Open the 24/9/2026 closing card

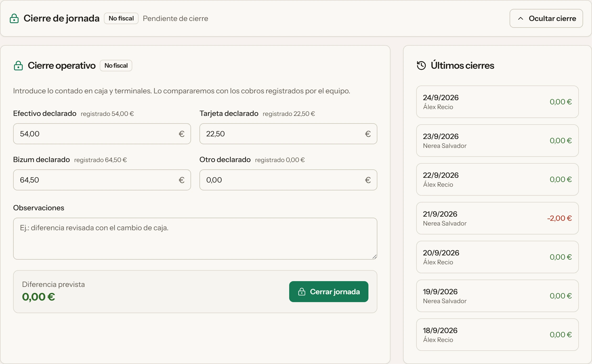coord(498,102)
